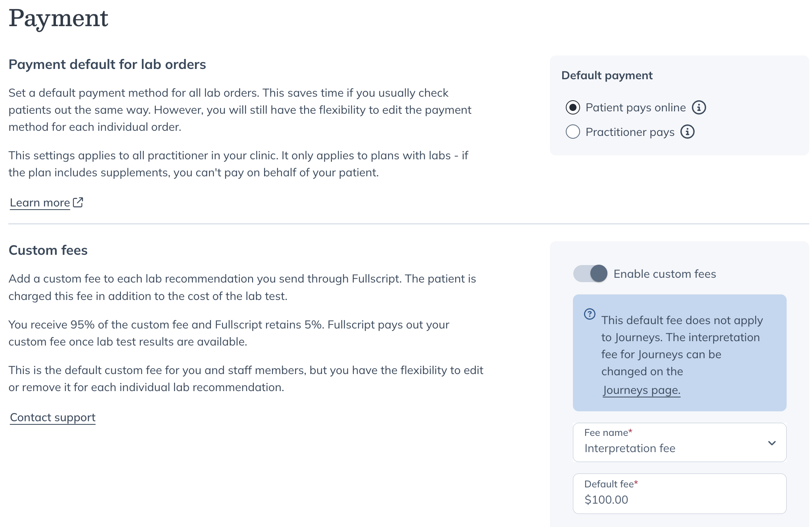Click the external link icon after Learn more

[78, 202]
